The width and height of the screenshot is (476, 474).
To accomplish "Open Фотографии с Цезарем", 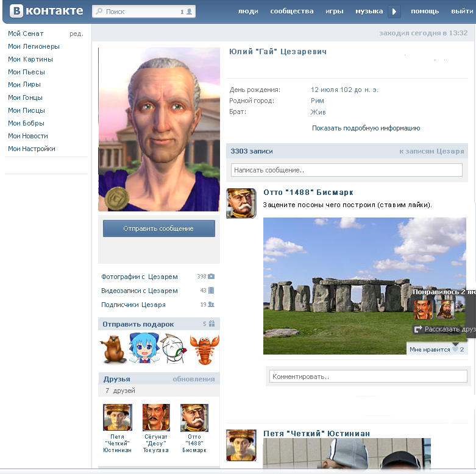I will [140, 277].
